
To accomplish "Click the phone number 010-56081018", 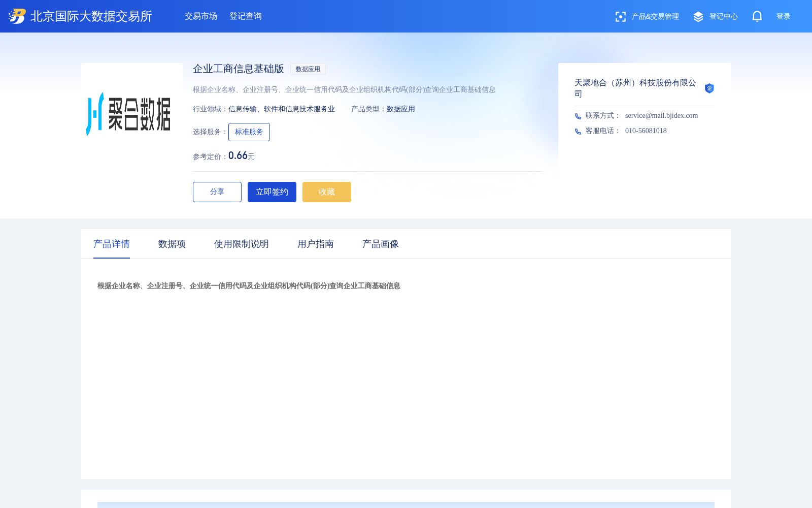I will 646,131.
